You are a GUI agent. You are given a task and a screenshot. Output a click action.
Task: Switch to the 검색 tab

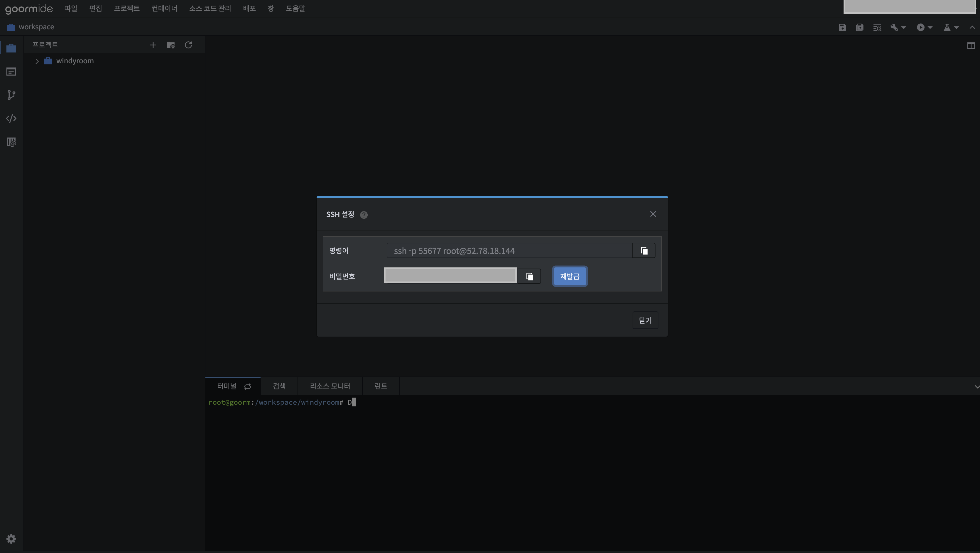279,386
